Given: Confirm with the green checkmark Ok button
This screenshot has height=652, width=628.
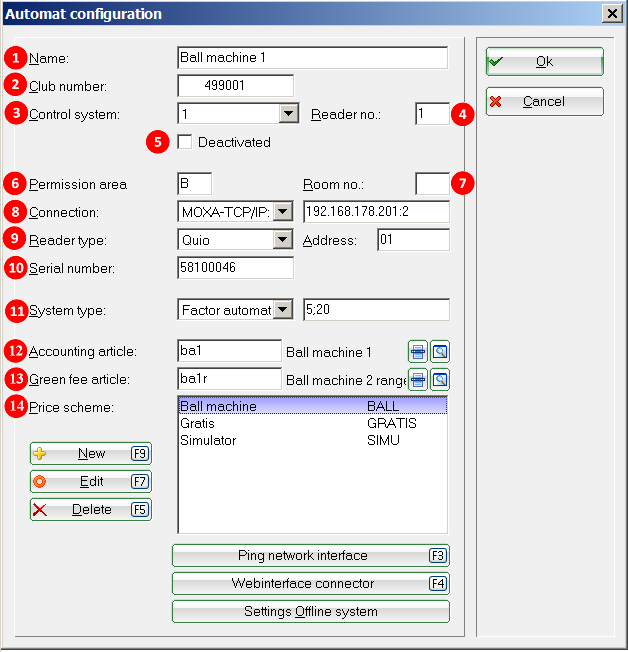Looking at the screenshot, I should tap(544, 61).
